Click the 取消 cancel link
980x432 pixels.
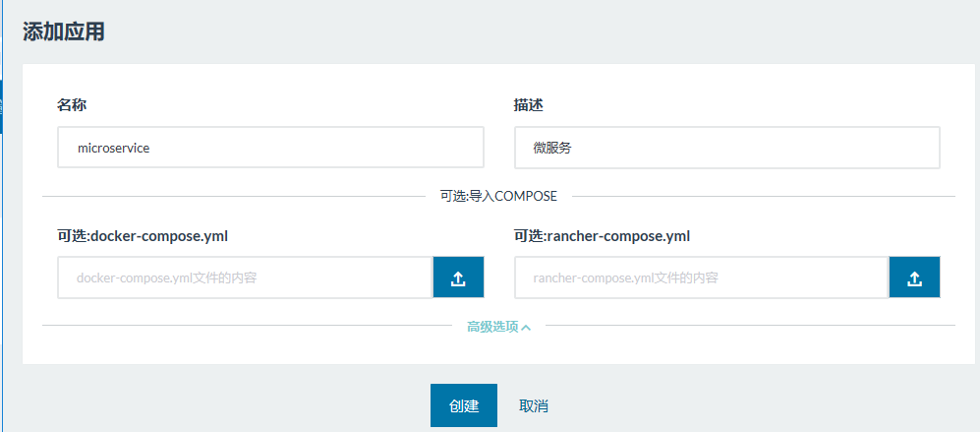533,405
